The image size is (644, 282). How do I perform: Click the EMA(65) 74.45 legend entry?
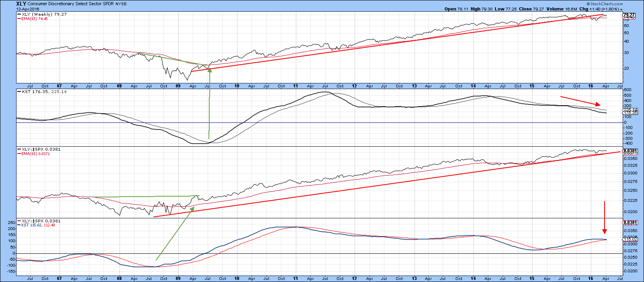pyautogui.click(x=32, y=19)
